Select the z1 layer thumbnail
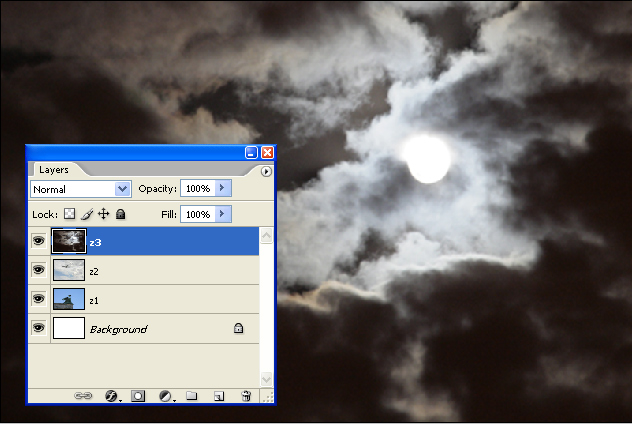The height and width of the screenshot is (424, 632). point(69,299)
